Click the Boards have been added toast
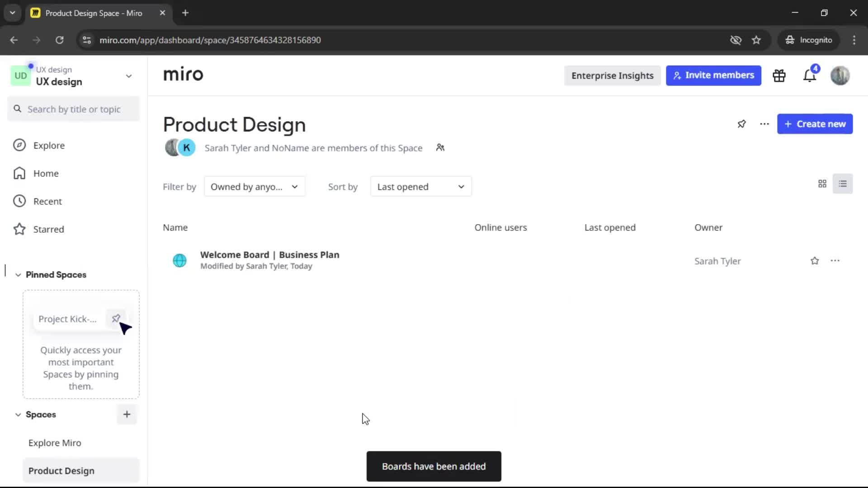 tap(434, 466)
